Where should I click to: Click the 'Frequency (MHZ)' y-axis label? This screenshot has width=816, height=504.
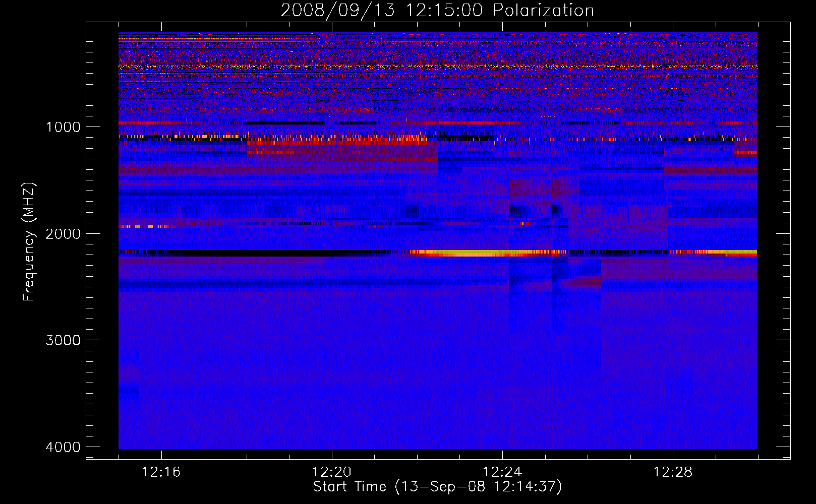tap(29, 242)
